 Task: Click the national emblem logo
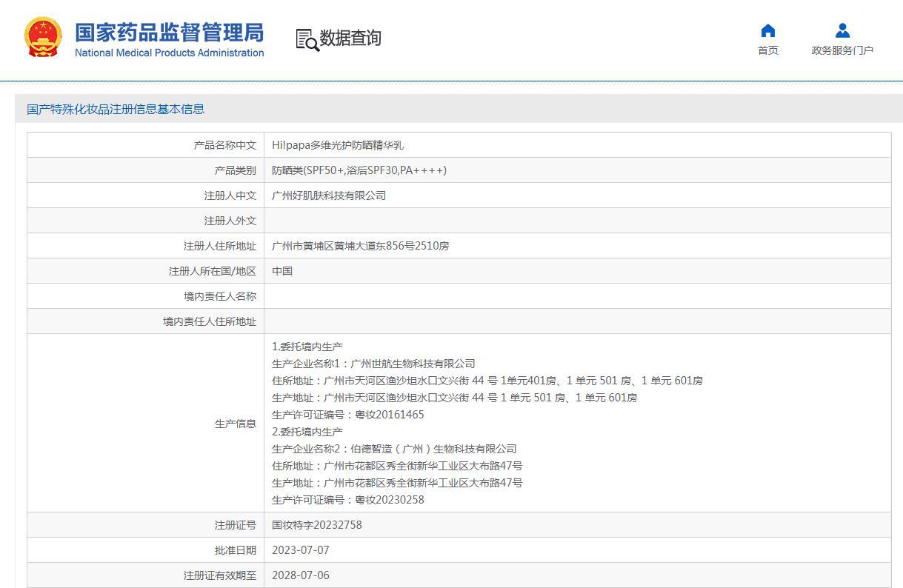[x=44, y=38]
